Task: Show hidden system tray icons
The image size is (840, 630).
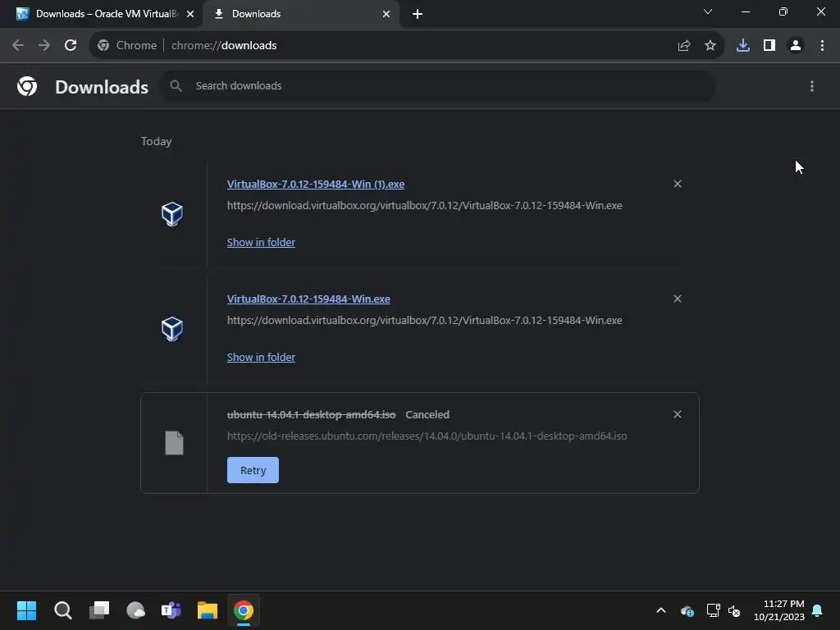Action: [661, 610]
